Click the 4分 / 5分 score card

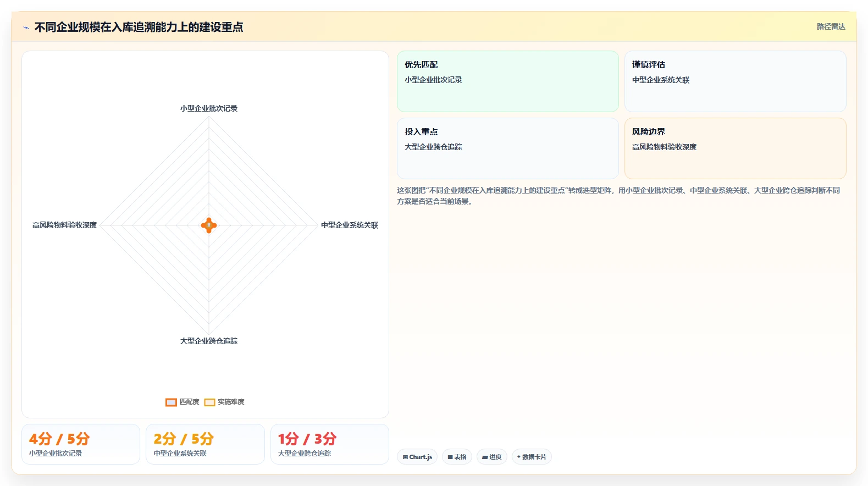tap(81, 444)
